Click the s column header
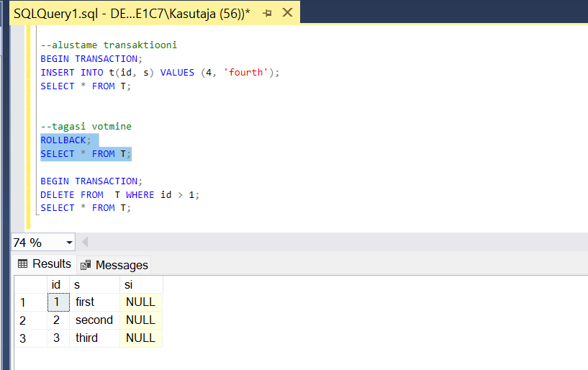This screenshot has width=588, height=370. pyautogui.click(x=94, y=285)
